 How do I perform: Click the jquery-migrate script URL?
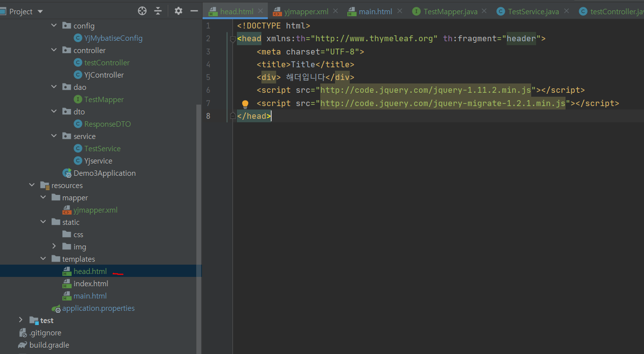click(x=443, y=103)
